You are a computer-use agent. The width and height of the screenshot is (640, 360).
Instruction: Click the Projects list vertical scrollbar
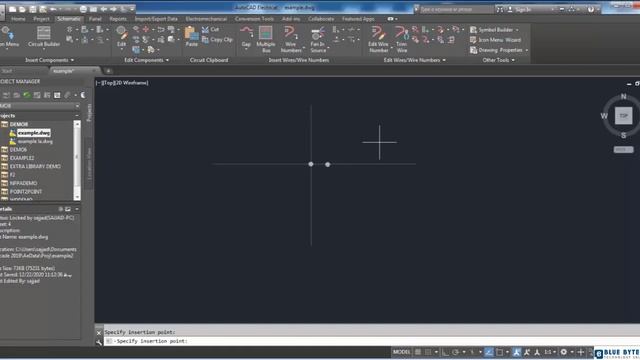pos(77,160)
